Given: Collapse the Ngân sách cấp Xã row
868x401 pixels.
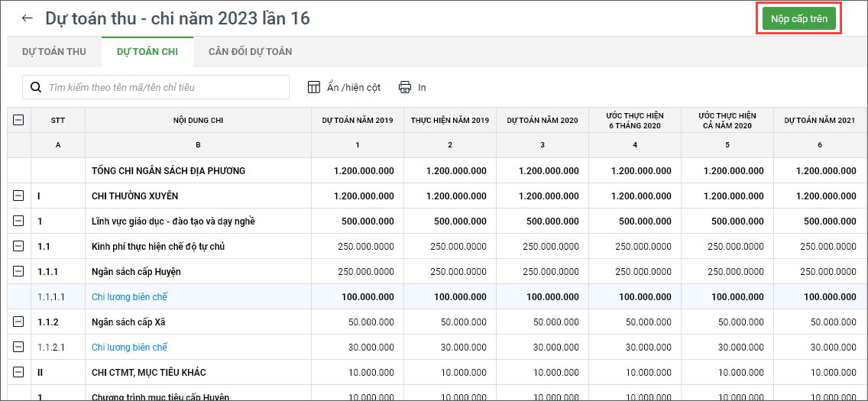Looking at the screenshot, I should pyautogui.click(x=18, y=322).
